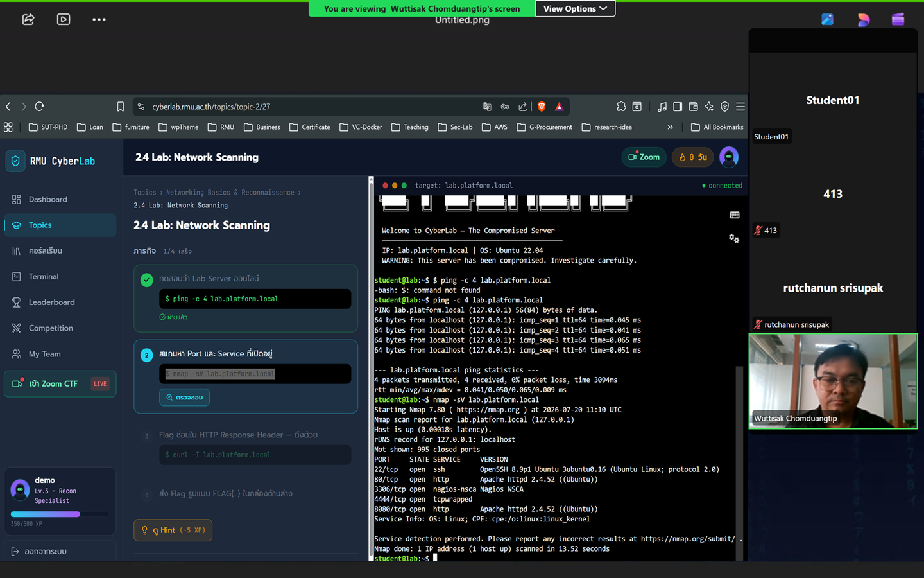Image resolution: width=924 pixels, height=578 pixels.
Task: Click the ping -c 4 lab.platform.local command
Action: tap(255, 299)
